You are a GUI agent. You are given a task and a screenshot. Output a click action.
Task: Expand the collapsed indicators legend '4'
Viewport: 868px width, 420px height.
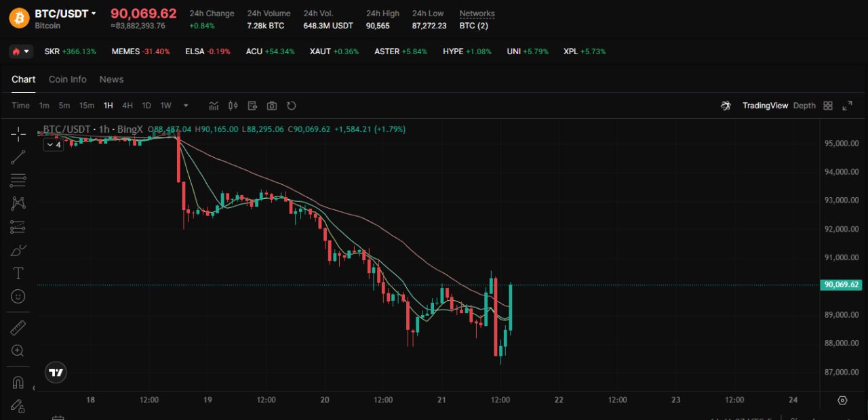pos(53,144)
